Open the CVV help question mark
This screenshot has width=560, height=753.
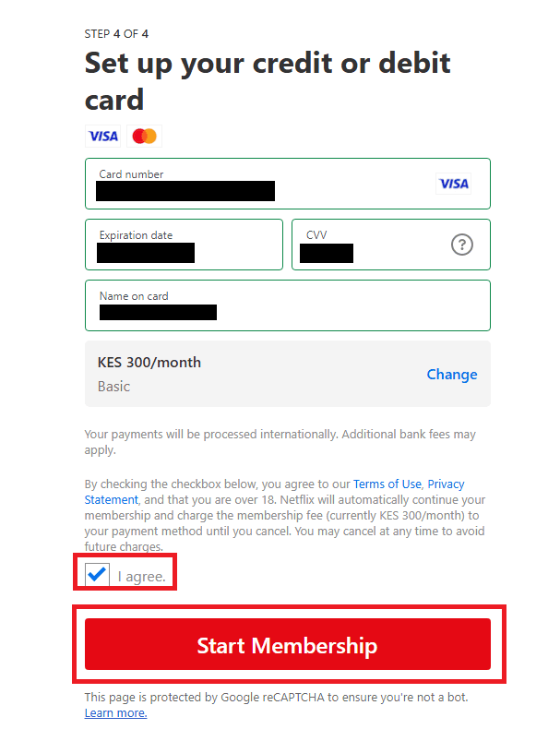(462, 245)
